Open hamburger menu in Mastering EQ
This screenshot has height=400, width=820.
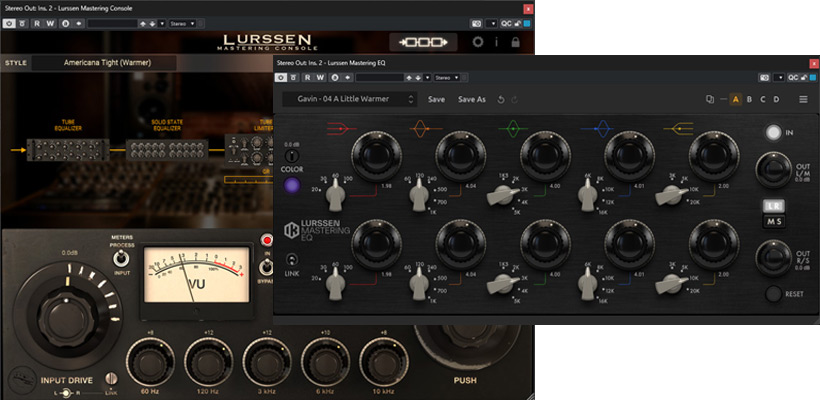(x=803, y=99)
